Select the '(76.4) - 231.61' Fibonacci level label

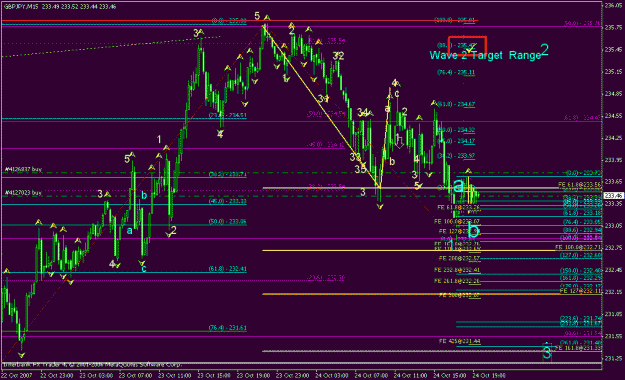tap(228, 328)
